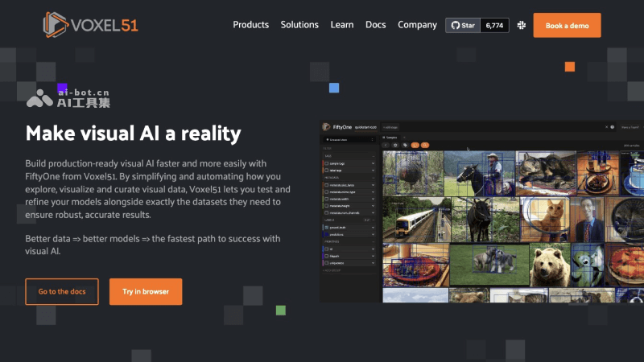Viewport: 644px width, 362px height.
Task: Click the Try in browser button
Action: click(146, 292)
